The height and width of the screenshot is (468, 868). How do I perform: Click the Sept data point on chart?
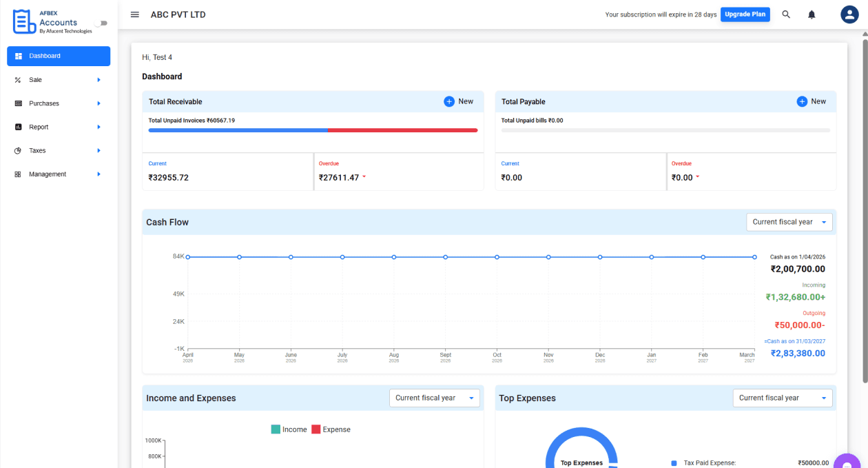point(446,257)
